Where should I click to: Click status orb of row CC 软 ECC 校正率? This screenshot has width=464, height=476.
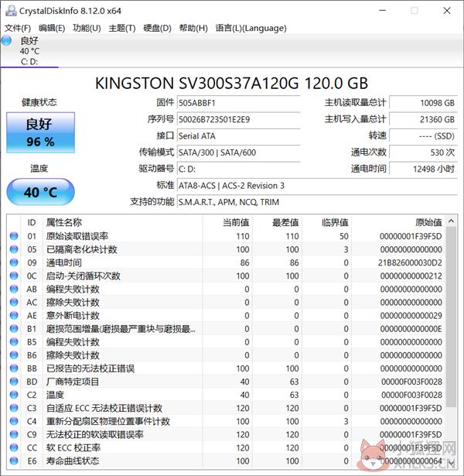[x=14, y=447]
